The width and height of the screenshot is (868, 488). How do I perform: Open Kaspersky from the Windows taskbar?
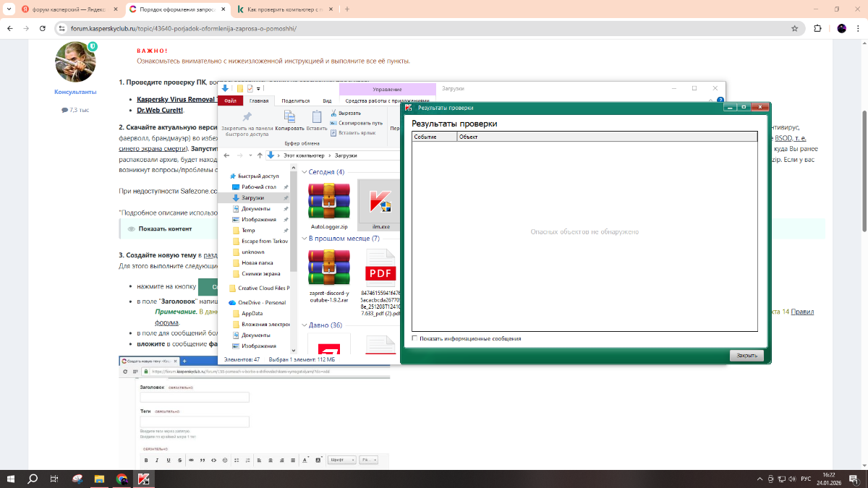click(144, 479)
